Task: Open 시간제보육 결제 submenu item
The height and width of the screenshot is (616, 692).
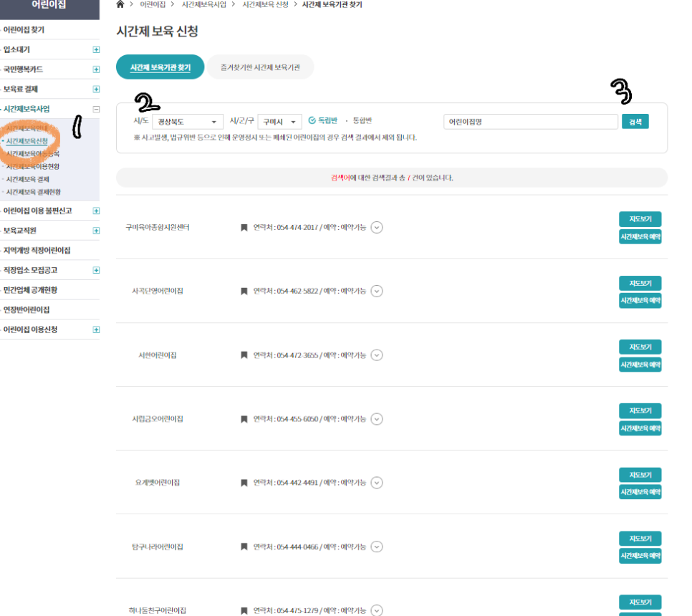Action: tap(28, 179)
